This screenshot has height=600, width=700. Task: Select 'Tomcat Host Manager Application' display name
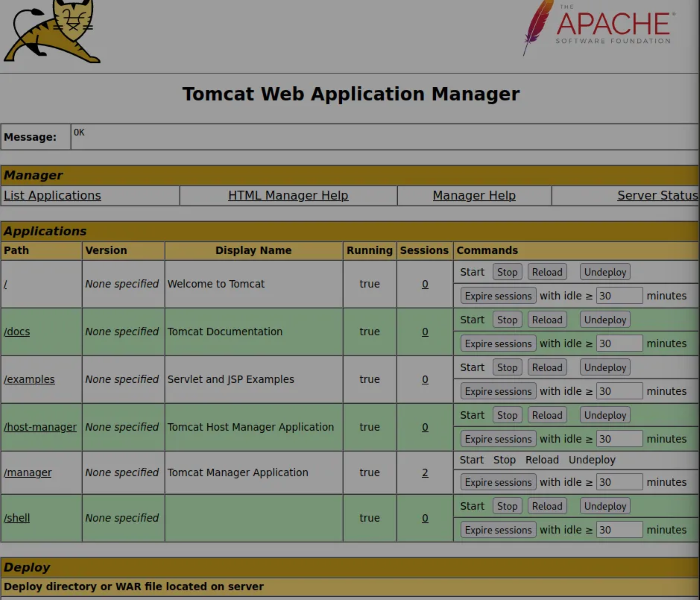coord(250,427)
